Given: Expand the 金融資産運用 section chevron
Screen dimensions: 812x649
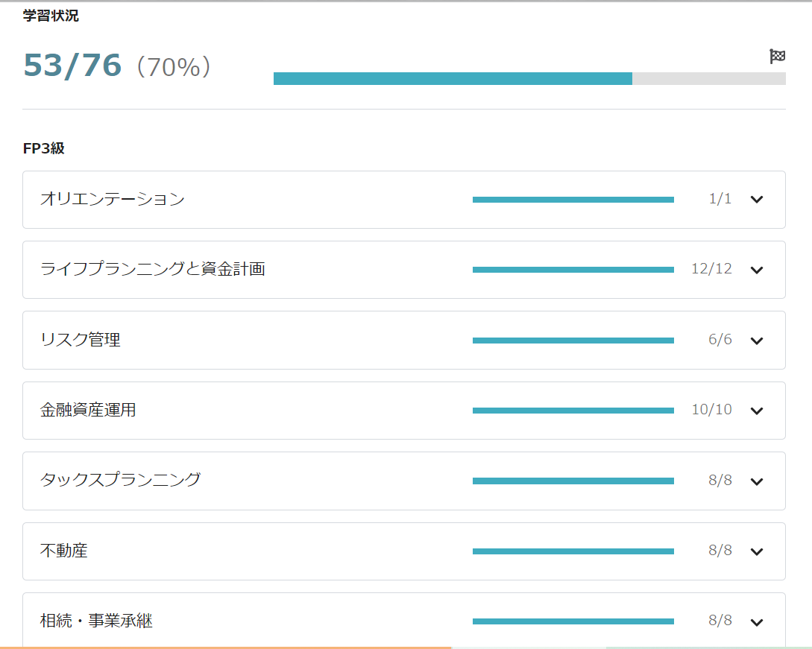Looking at the screenshot, I should pyautogui.click(x=757, y=411).
